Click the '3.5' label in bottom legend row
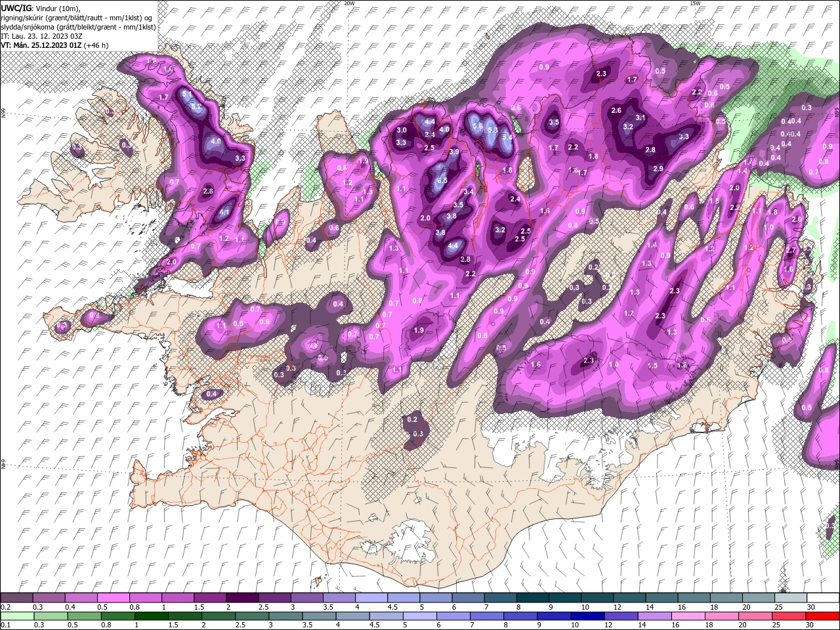This screenshot has height=630, width=840. click(x=306, y=625)
